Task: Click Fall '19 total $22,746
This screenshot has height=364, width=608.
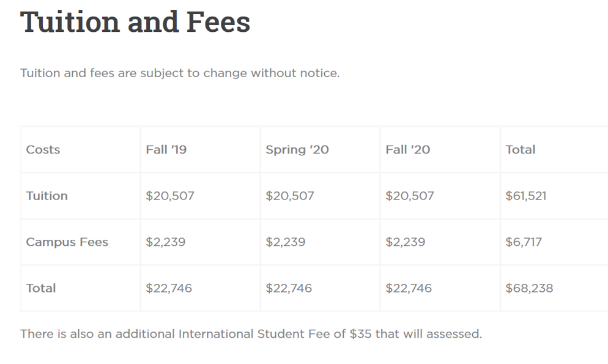Action: coord(169,288)
